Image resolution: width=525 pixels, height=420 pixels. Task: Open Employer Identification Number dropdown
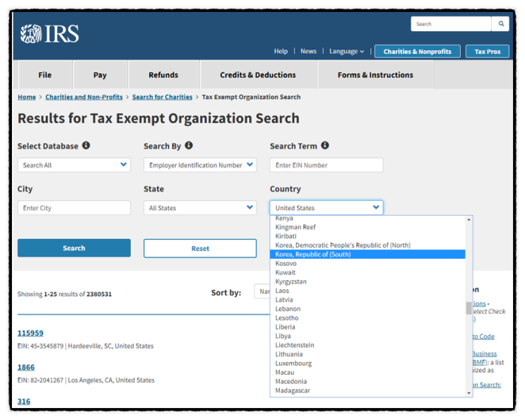pyautogui.click(x=200, y=165)
